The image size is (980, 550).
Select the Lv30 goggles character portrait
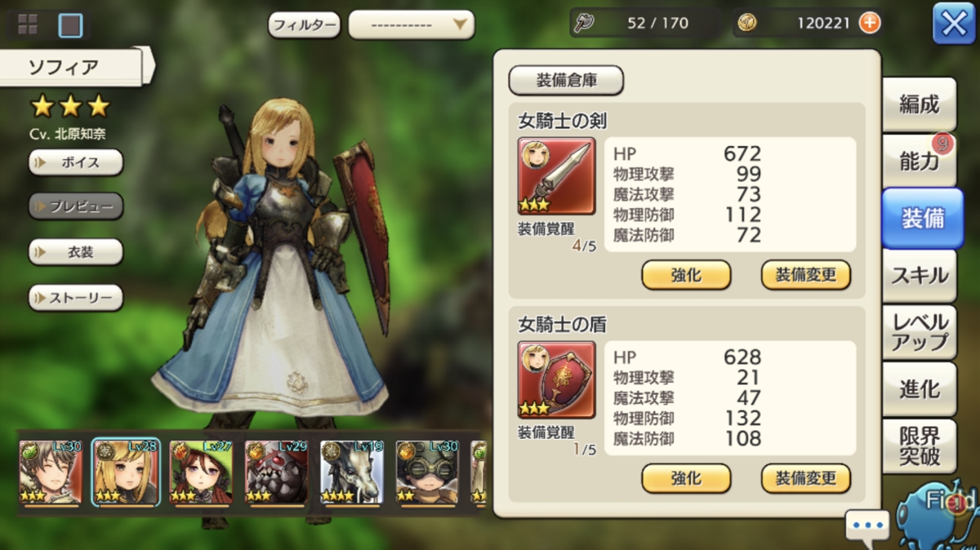pos(427,473)
